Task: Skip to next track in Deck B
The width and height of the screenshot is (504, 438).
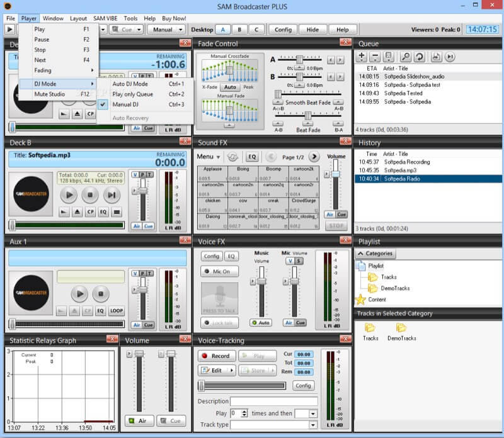Action: (112, 194)
